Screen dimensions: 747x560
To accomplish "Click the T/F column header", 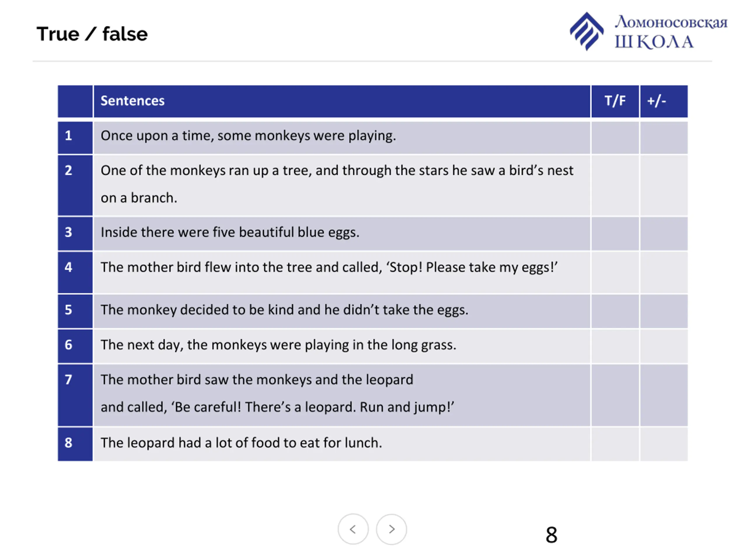I will 615,101.
